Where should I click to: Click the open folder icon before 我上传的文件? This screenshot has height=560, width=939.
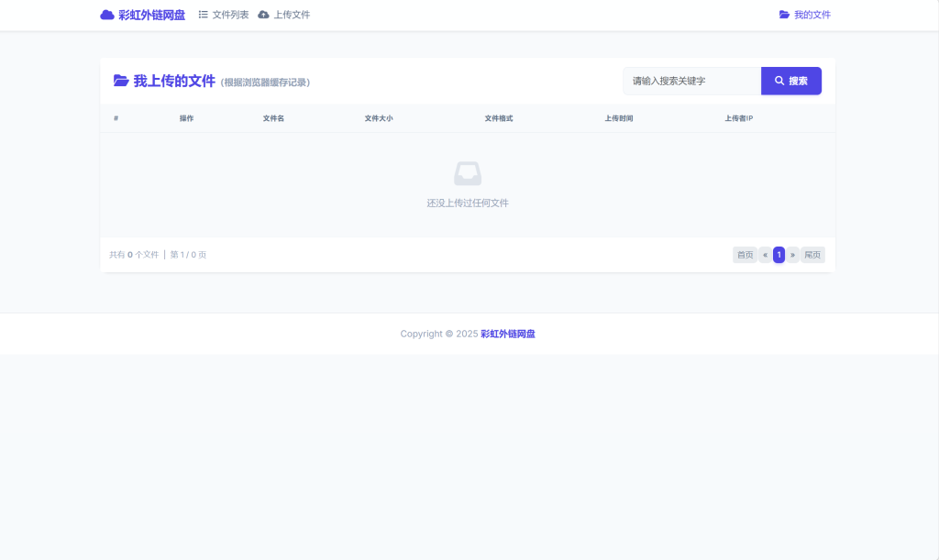pyautogui.click(x=121, y=81)
